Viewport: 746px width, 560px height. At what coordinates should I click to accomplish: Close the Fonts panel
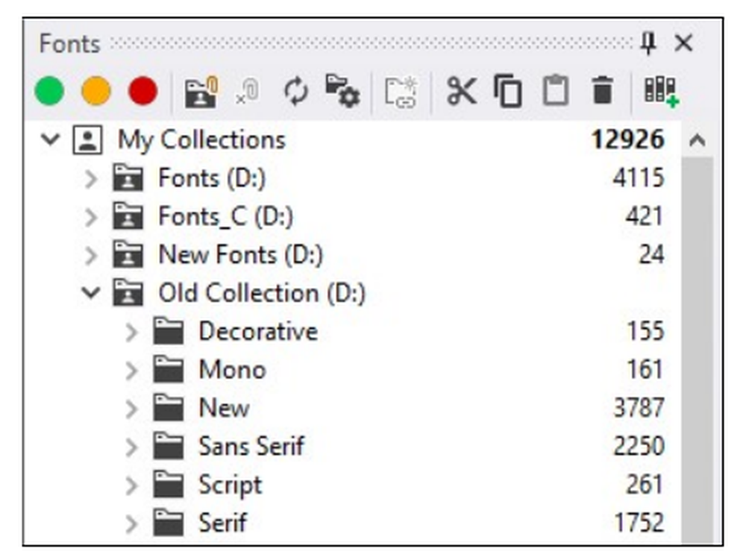coord(683,44)
